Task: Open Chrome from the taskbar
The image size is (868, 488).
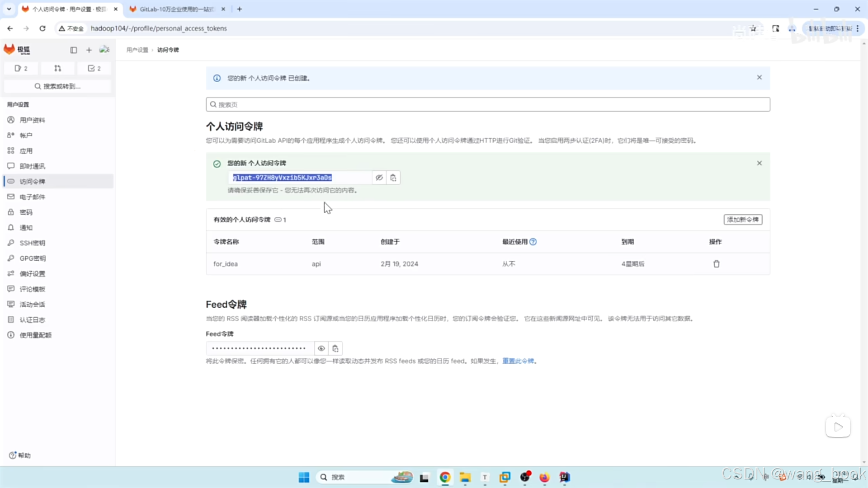Action: click(x=445, y=477)
